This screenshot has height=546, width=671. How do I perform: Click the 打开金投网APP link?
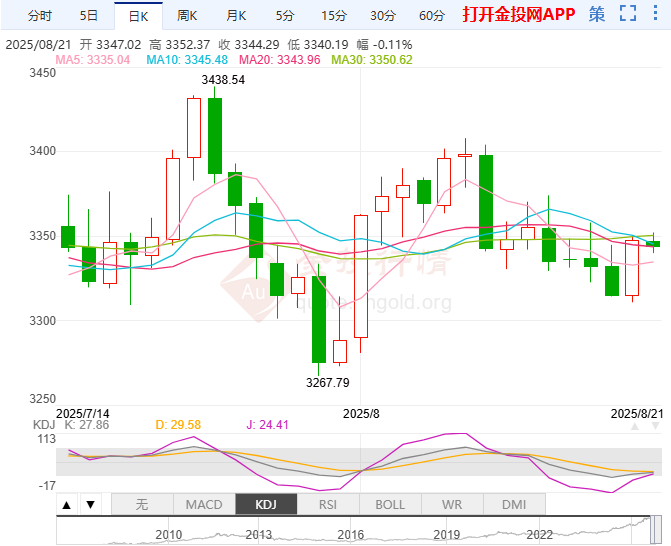[x=518, y=15]
